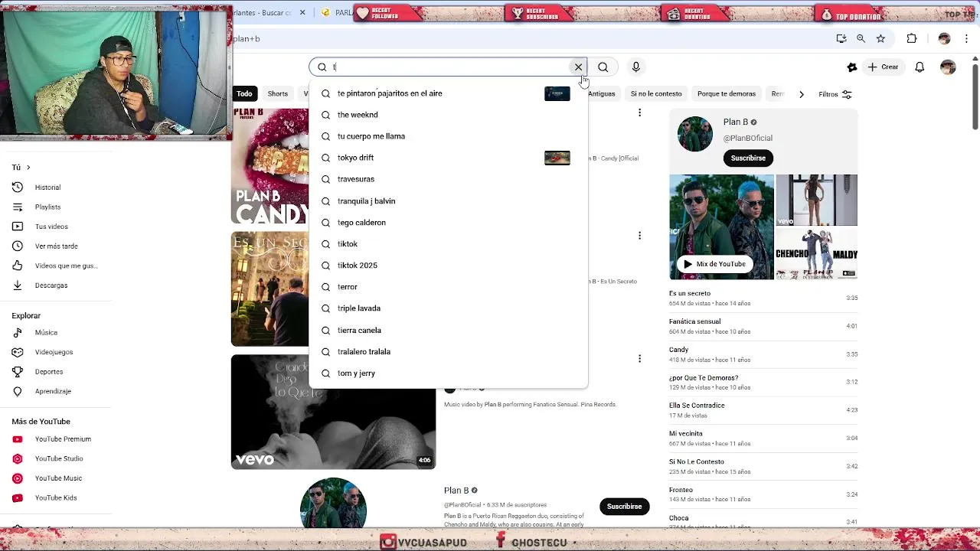Subscribe to Plan B in side panel

coord(748,158)
